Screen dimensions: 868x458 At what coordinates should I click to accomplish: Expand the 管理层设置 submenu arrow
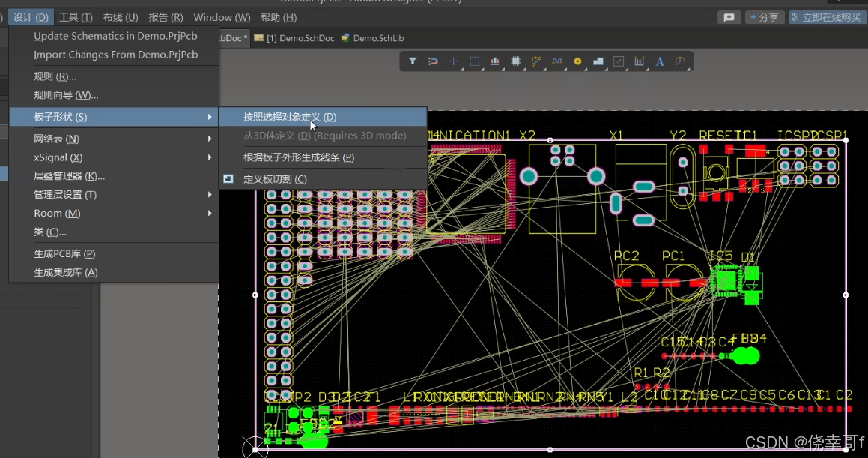click(x=209, y=194)
